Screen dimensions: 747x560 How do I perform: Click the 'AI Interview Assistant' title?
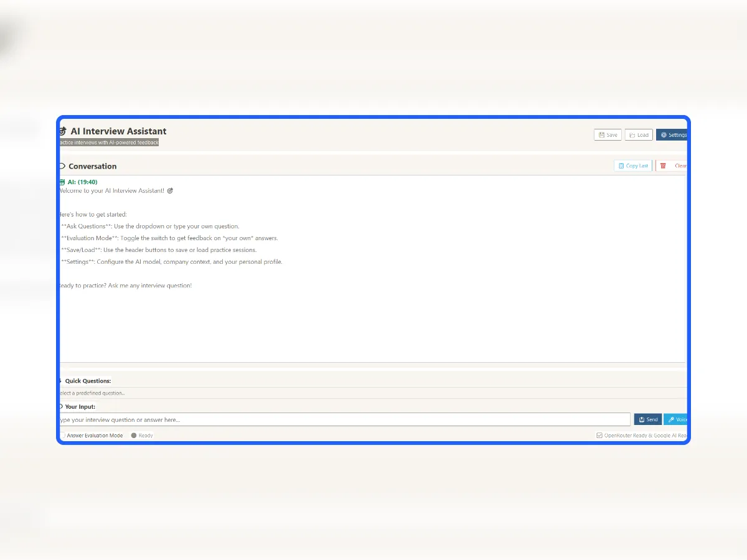(118, 131)
